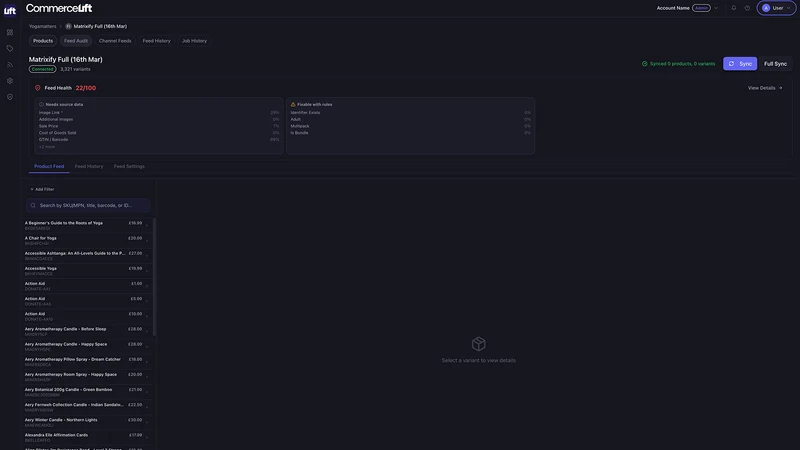Click the CommerceLift wordmark

59,8
